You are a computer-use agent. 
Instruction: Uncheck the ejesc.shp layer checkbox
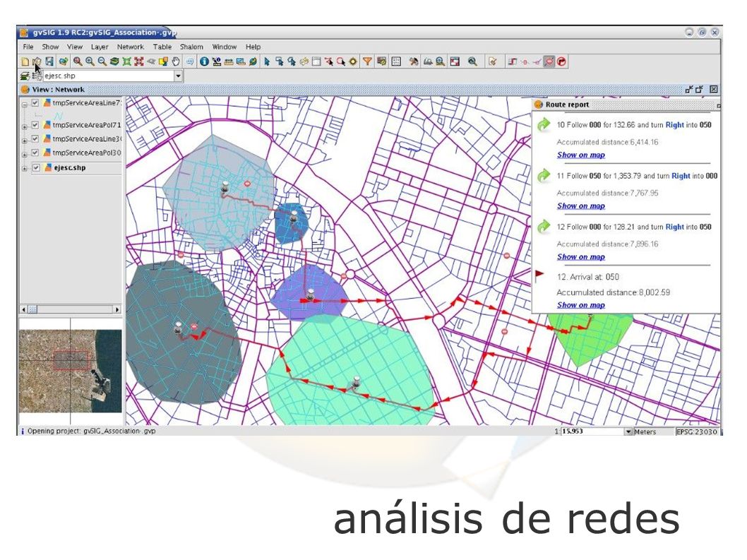[x=36, y=168]
